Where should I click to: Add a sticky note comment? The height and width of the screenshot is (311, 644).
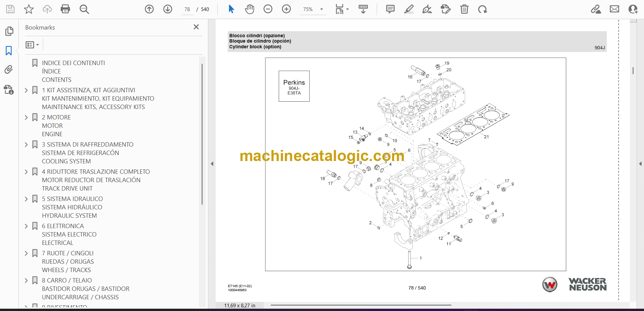click(390, 9)
